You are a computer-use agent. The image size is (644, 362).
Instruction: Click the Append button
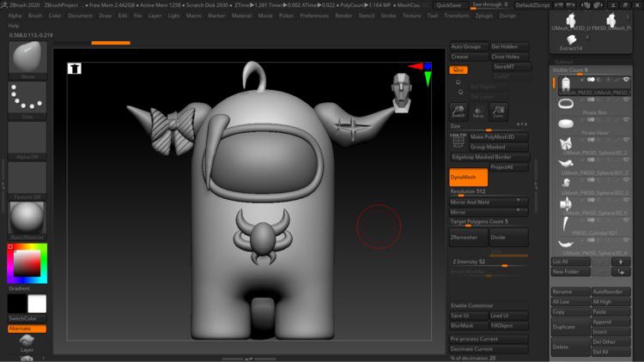(611, 322)
